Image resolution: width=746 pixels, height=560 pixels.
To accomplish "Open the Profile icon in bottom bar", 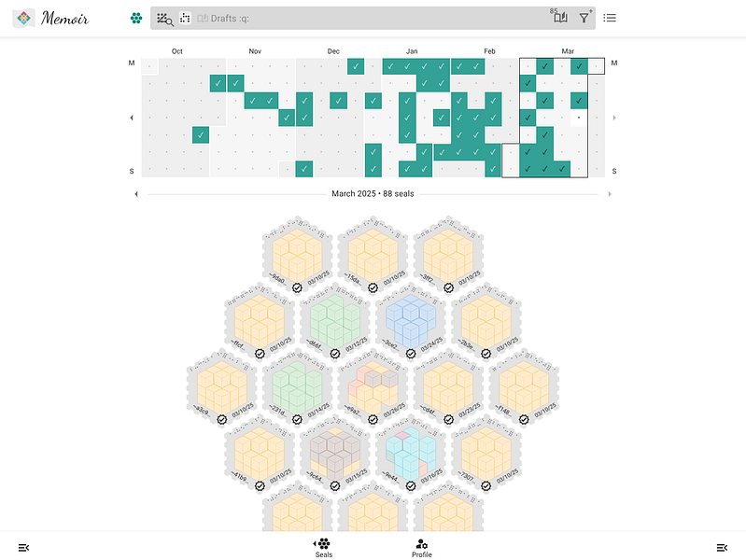I will coord(421,548).
